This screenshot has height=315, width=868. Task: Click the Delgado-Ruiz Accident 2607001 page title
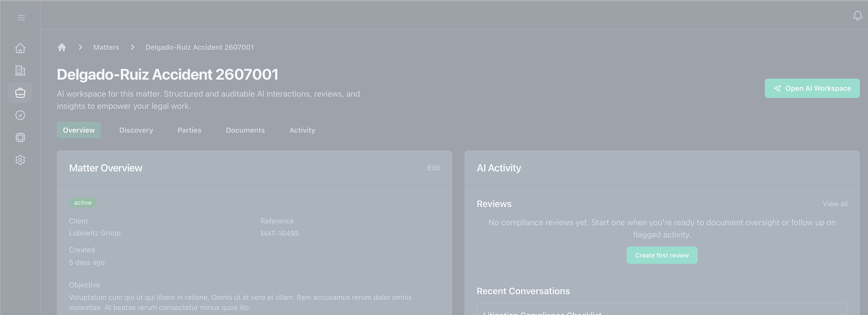point(167,75)
